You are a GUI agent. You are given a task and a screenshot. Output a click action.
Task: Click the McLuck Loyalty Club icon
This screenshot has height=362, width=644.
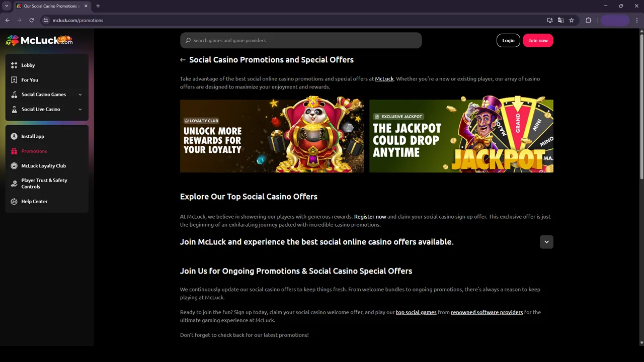[x=14, y=166]
